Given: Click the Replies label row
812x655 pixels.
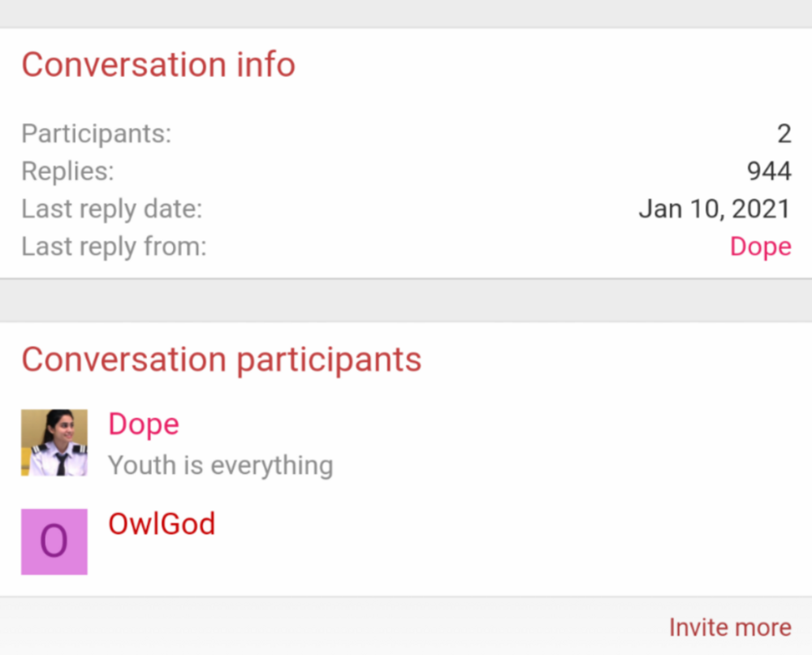Looking at the screenshot, I should pos(67,170).
